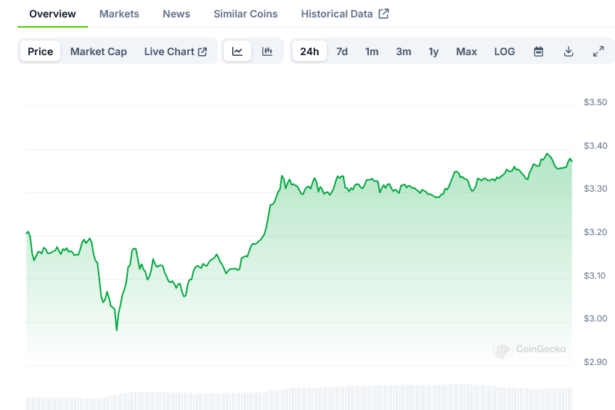
Task: Show the 1y price history
Action: coord(433,52)
